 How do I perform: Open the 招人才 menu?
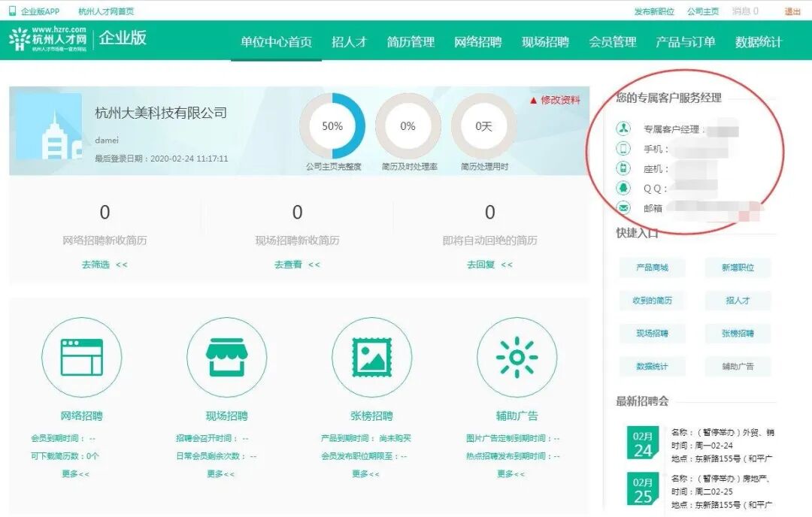point(349,42)
